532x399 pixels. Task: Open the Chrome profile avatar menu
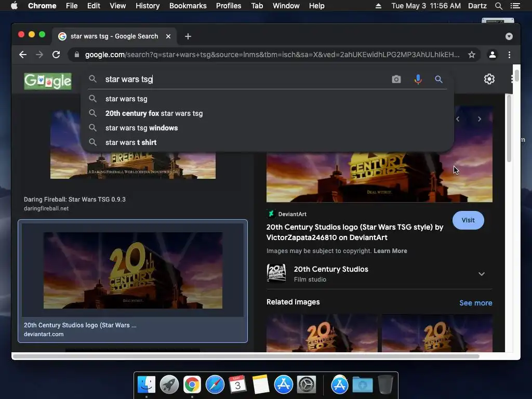click(493, 55)
